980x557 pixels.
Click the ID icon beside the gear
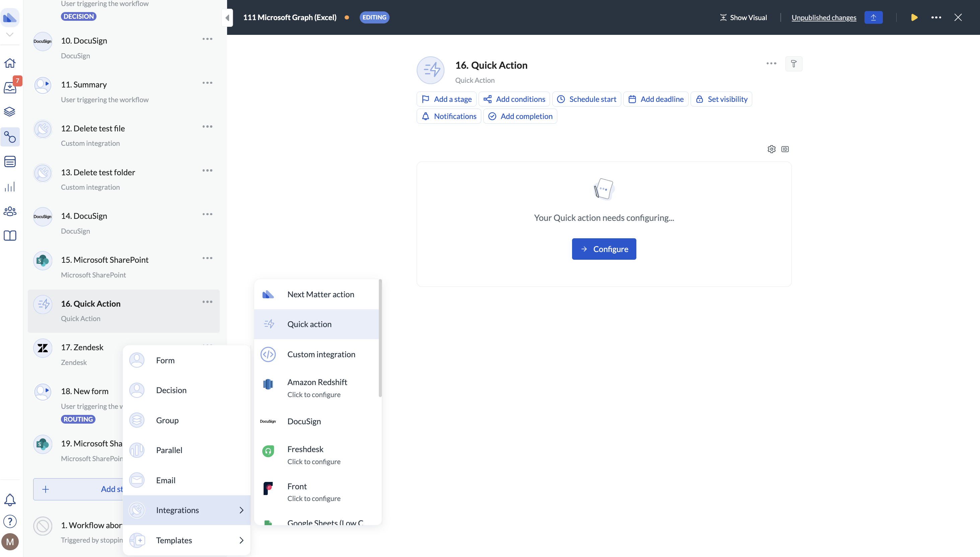[x=785, y=149]
